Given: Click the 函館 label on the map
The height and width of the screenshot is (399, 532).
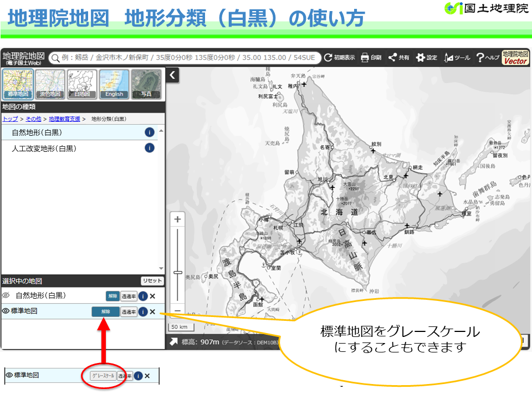Looking at the screenshot, I should coord(258,305).
